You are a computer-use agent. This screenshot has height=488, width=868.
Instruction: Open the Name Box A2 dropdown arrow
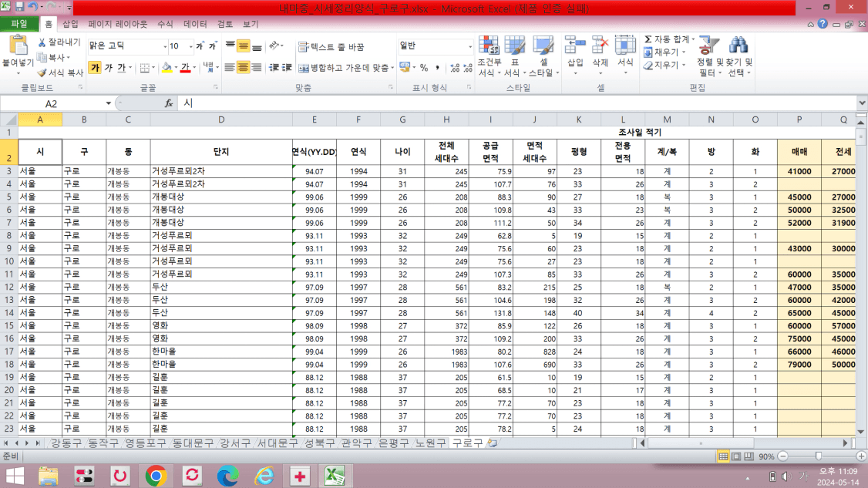click(x=109, y=103)
